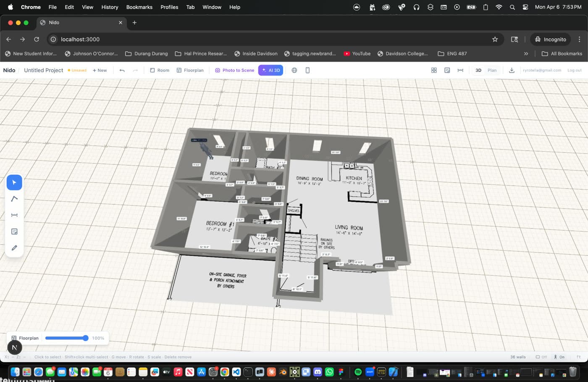588x382 pixels.
Task: Select the arrow pointer tool in left toolbar
Action: pyautogui.click(x=14, y=182)
